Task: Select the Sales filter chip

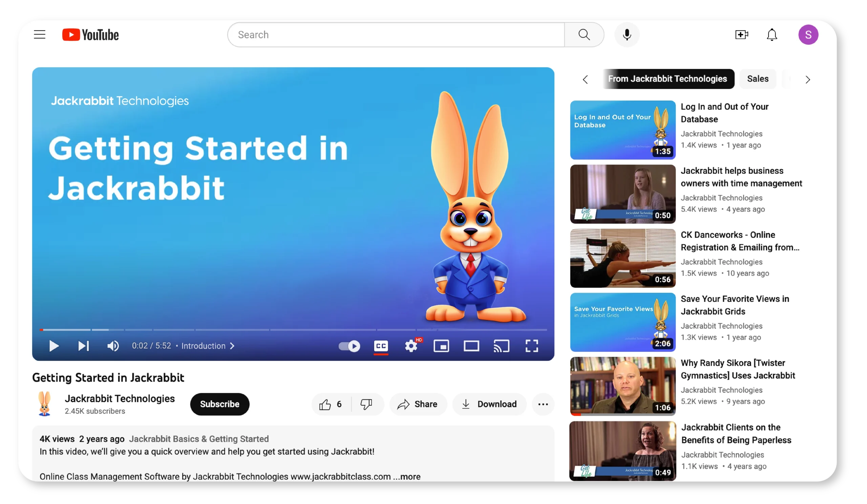Action: coord(758,79)
